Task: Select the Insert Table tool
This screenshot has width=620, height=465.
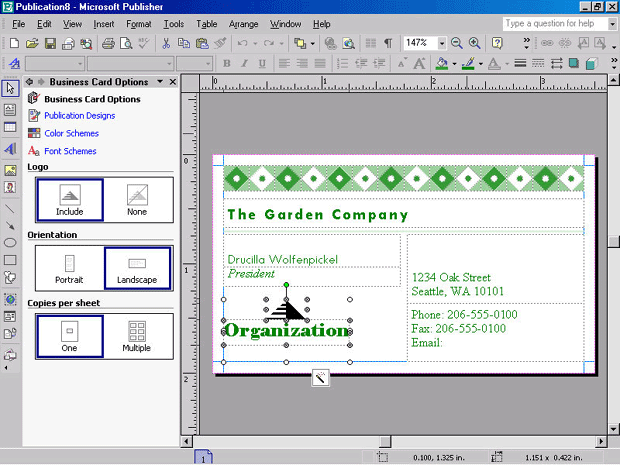Action: coord(10,127)
